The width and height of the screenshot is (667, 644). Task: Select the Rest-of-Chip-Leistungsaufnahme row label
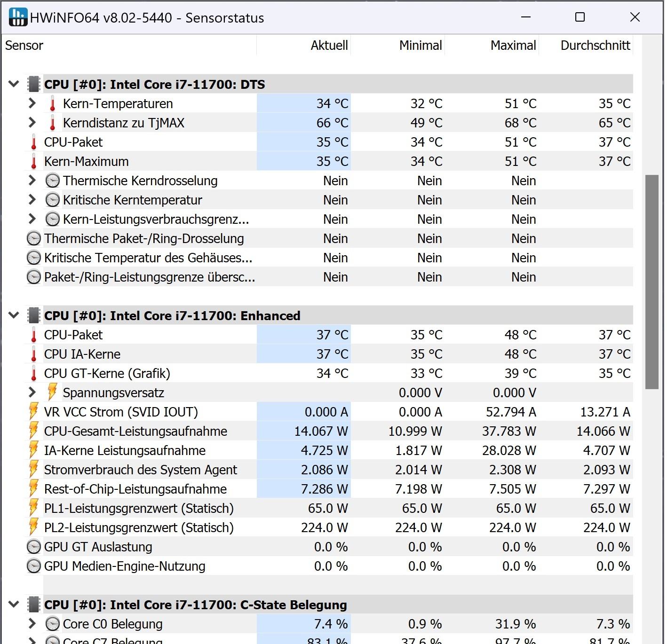coord(135,489)
